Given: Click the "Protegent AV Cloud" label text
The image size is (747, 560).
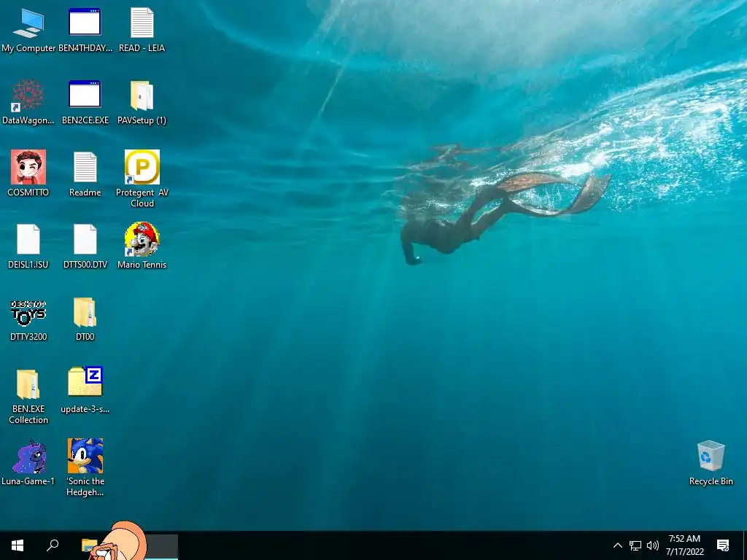Looking at the screenshot, I should (142, 198).
